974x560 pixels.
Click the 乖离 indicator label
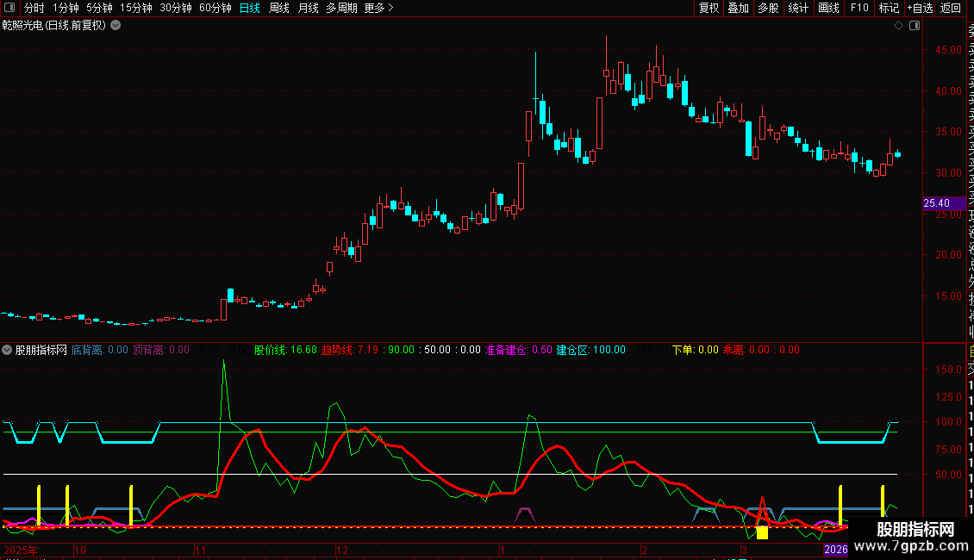click(x=746, y=350)
